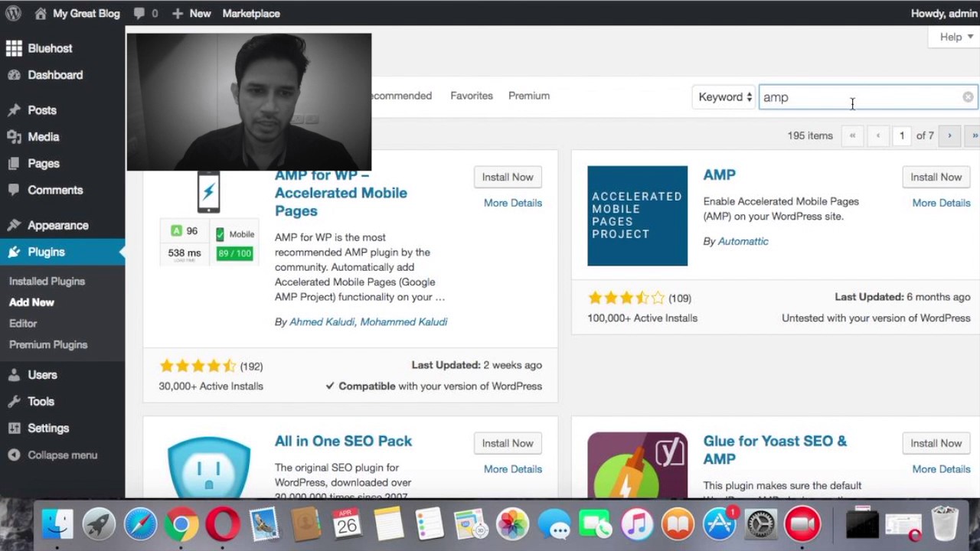Install the All in One SEO Pack plugin
This screenshot has height=551, width=980.
[x=508, y=443]
